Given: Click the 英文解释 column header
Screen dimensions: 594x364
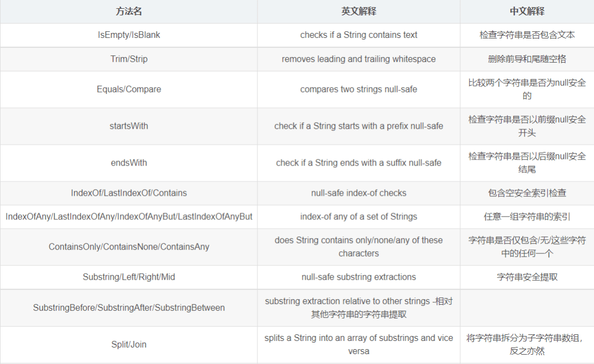Looking at the screenshot, I should (x=359, y=12).
